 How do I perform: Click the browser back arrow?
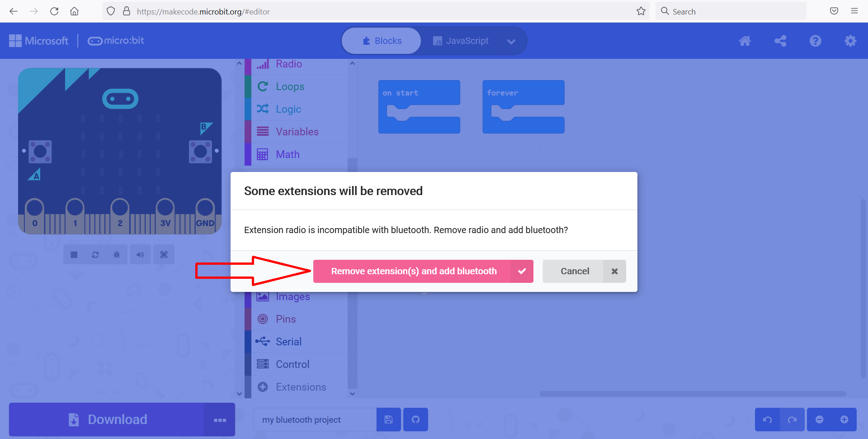(14, 11)
